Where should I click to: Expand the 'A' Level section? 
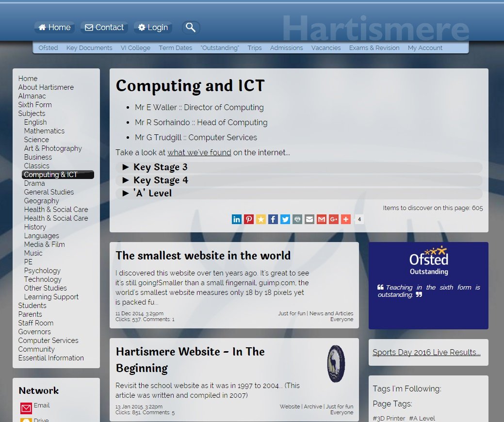(152, 194)
